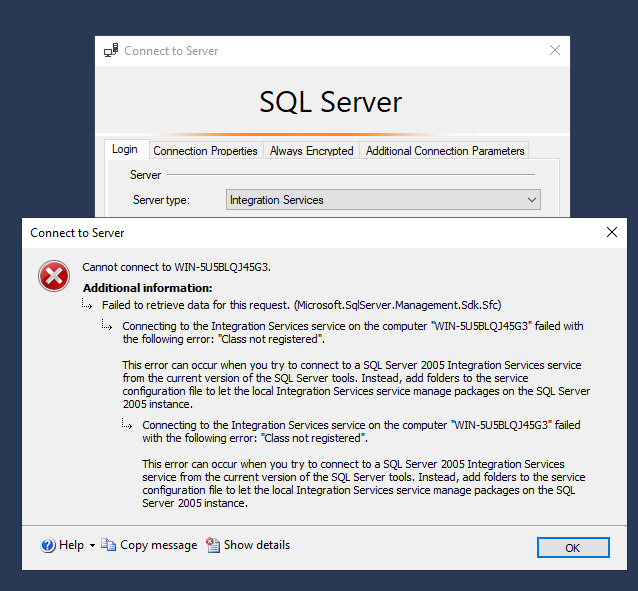Open the Additional Connection Parameters tab
The image size is (638, 591).
click(445, 151)
